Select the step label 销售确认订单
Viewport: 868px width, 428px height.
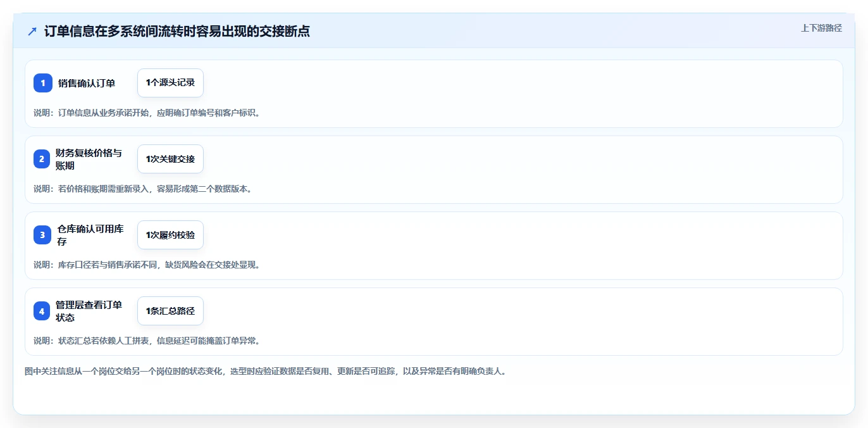pyautogui.click(x=87, y=83)
